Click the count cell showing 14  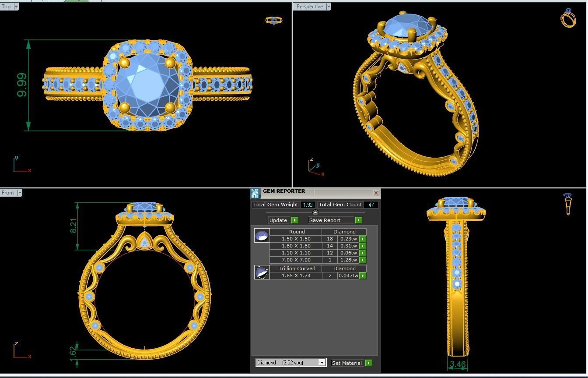tap(329, 246)
